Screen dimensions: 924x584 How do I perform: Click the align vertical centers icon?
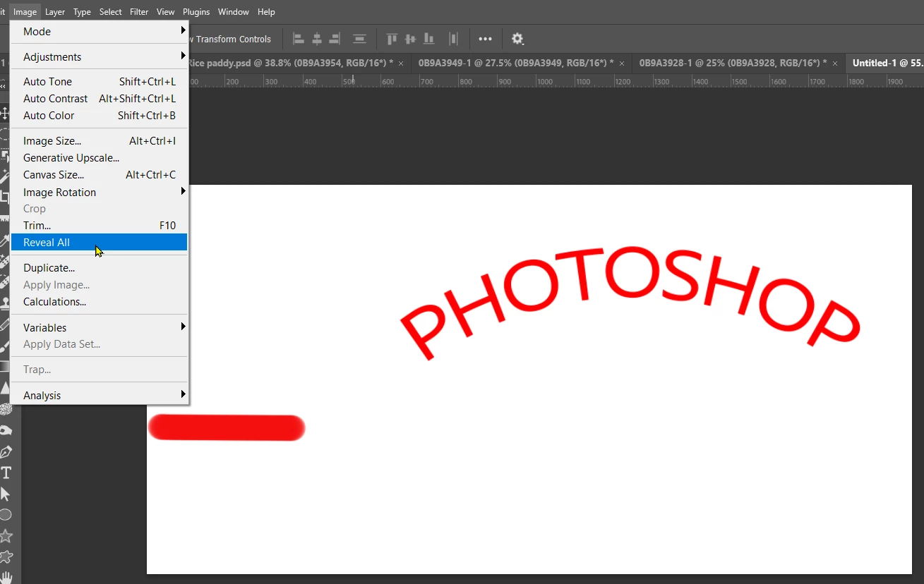click(410, 39)
